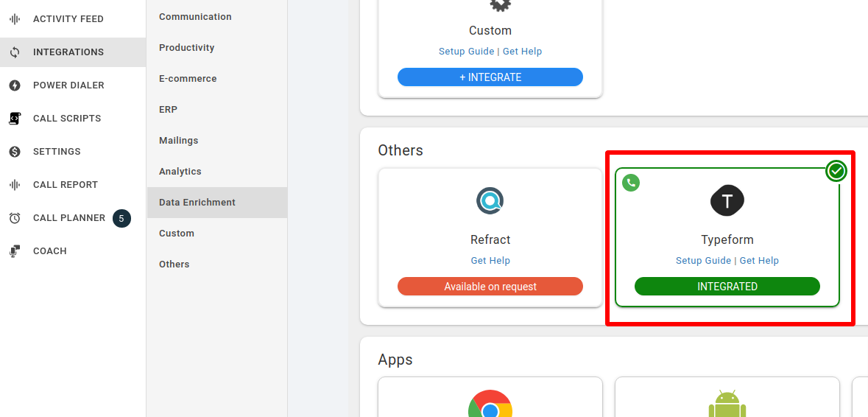
Task: Open Settings from the sidebar
Action: (x=73, y=152)
